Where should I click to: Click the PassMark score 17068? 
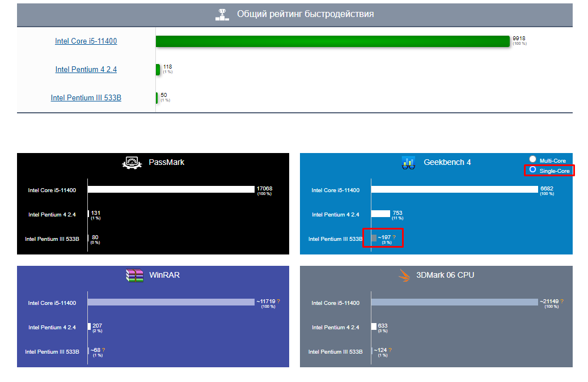pyautogui.click(x=264, y=189)
